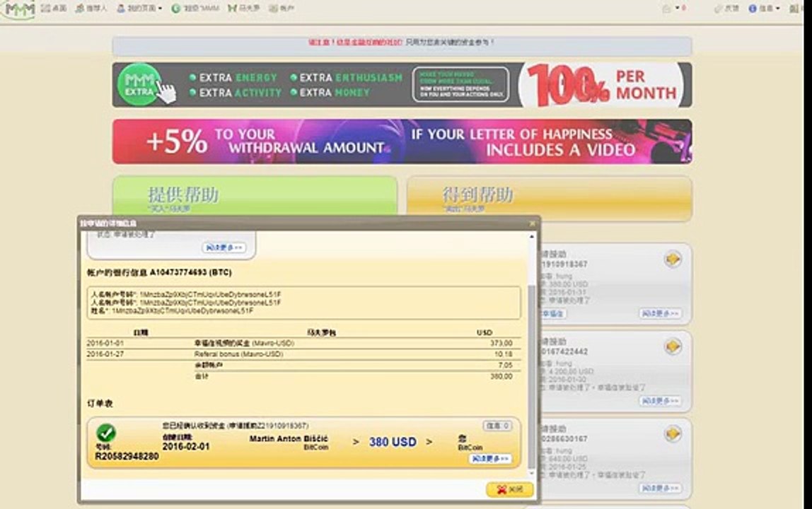Screen dimensions: 812x509
Task: Click the MMM Extra green circle logo
Action: [x=139, y=85]
